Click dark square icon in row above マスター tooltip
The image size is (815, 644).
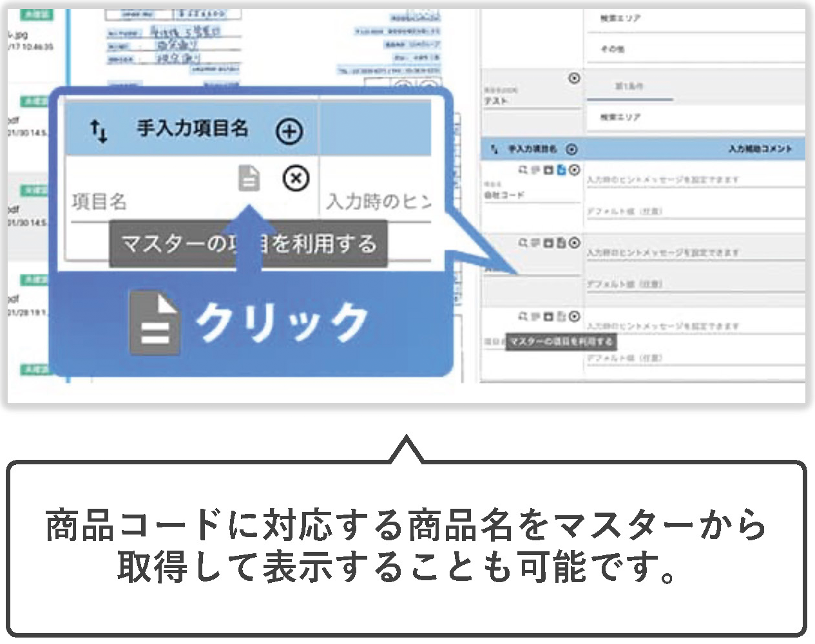[x=548, y=317]
